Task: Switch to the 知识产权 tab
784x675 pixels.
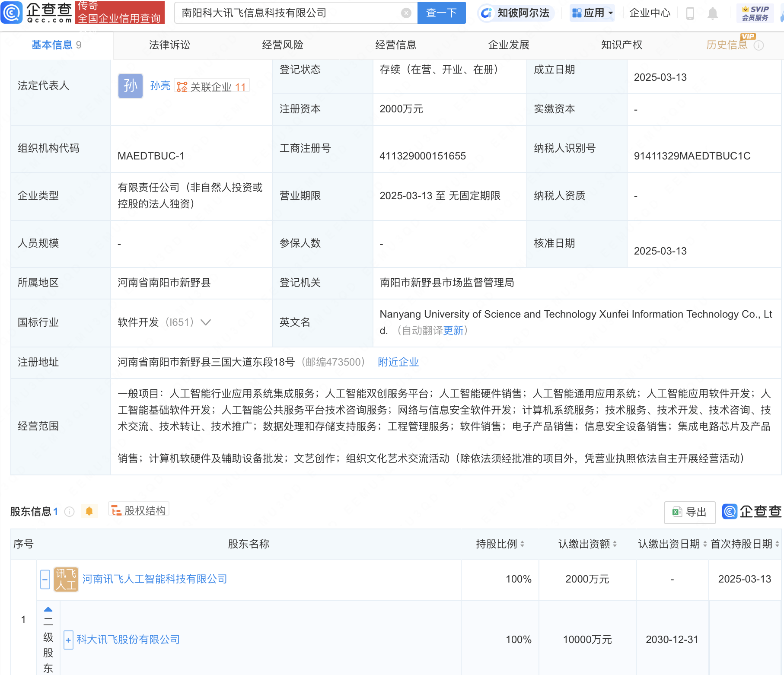Action: pyautogui.click(x=622, y=45)
